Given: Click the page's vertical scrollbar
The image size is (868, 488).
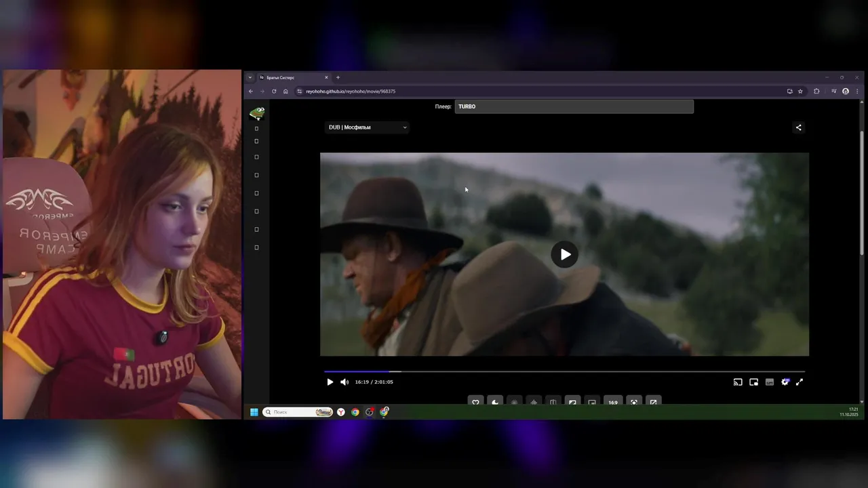Looking at the screenshot, I should (x=862, y=192).
